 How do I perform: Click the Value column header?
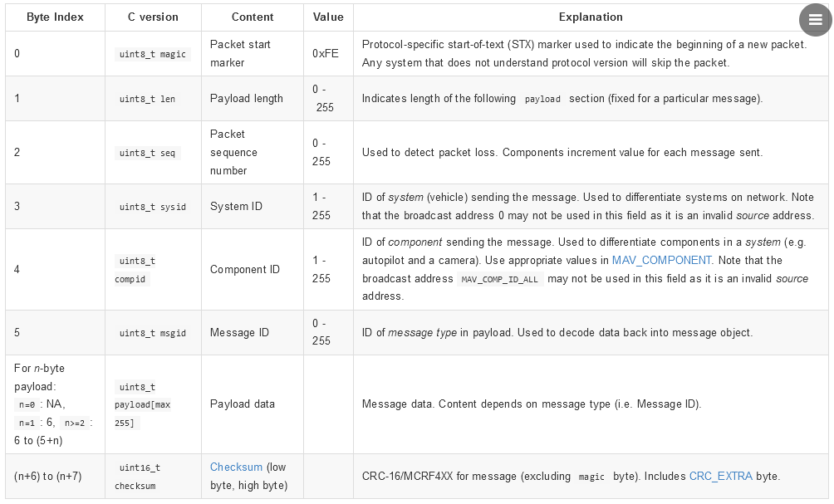328,17
